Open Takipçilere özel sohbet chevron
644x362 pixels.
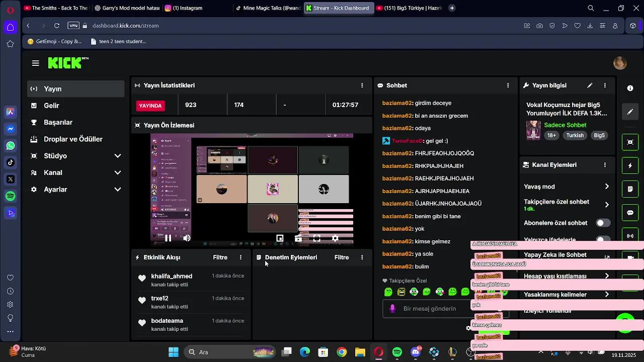click(607, 205)
